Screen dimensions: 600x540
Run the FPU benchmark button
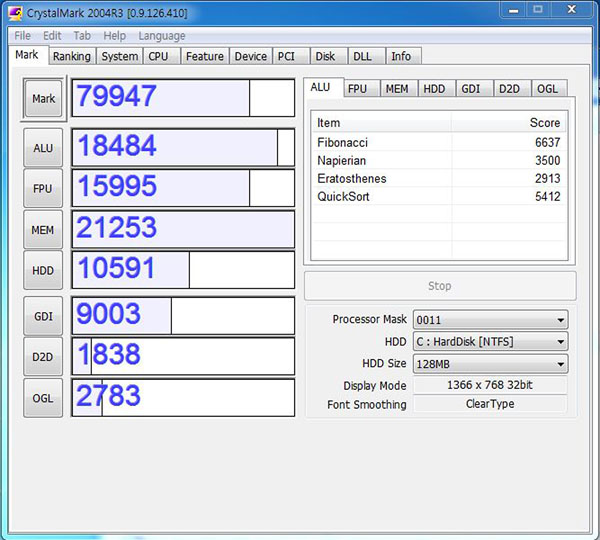43,189
